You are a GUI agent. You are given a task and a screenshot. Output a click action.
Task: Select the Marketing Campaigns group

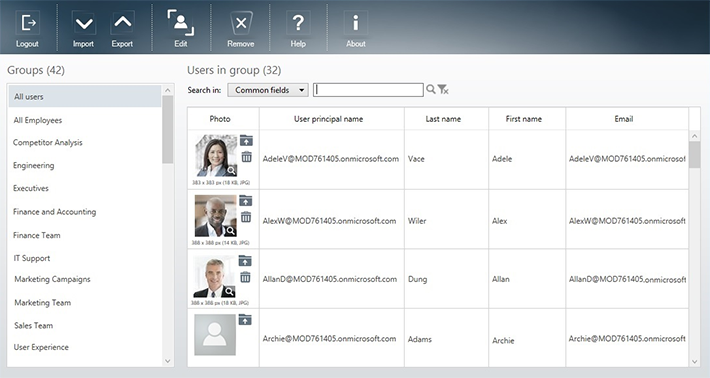[x=52, y=279]
